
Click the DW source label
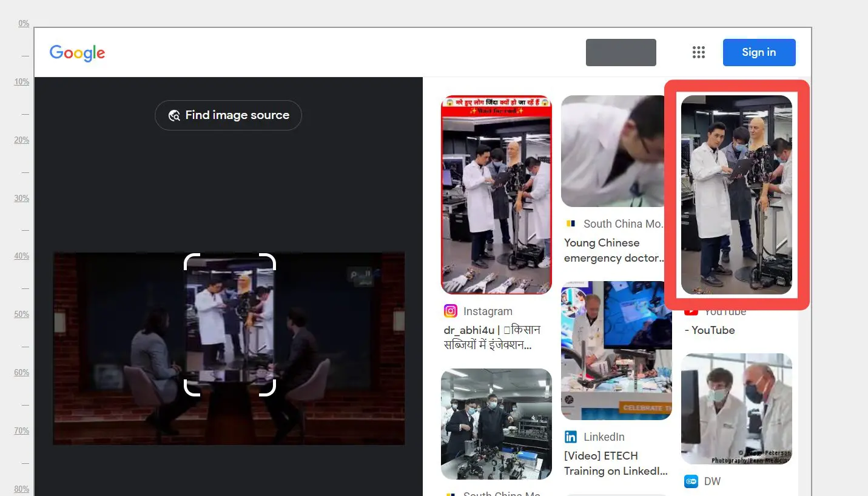pos(712,481)
